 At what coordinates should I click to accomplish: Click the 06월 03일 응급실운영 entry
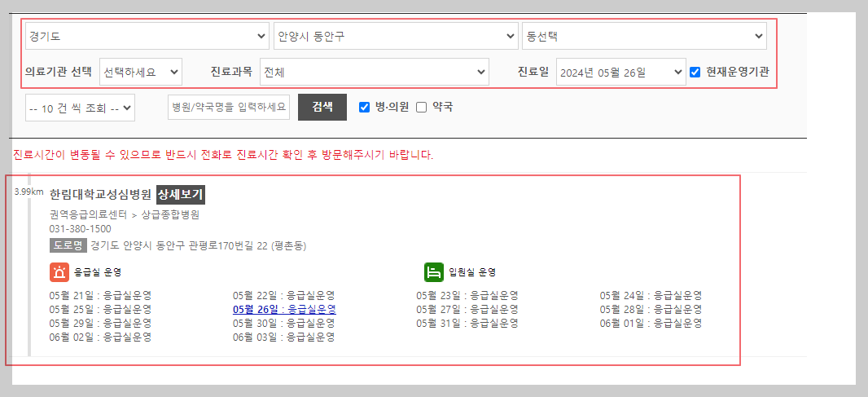284,337
